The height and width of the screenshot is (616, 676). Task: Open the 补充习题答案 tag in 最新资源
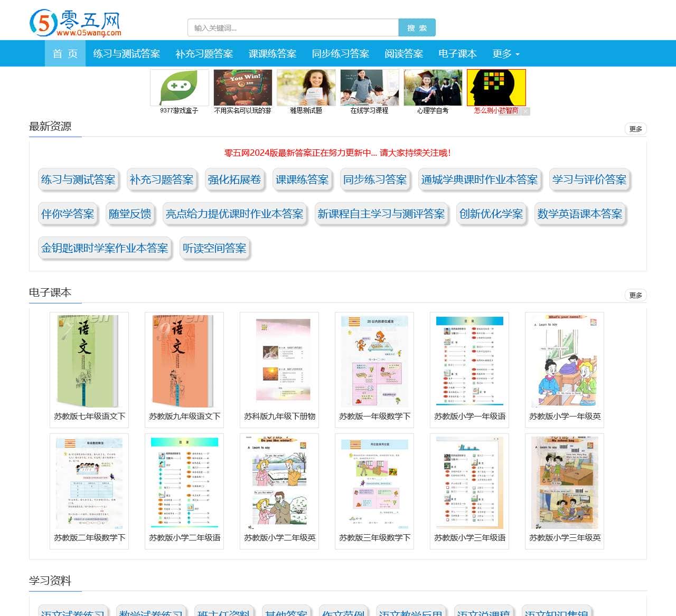[x=162, y=179]
